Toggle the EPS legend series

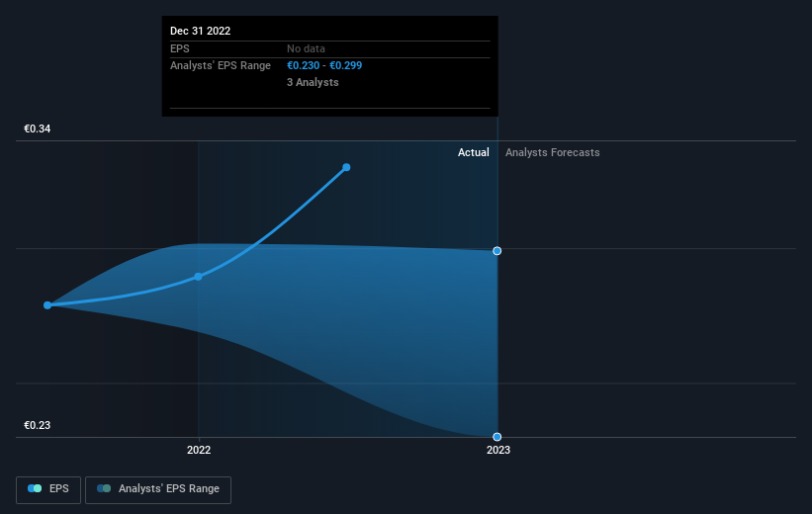point(48,489)
